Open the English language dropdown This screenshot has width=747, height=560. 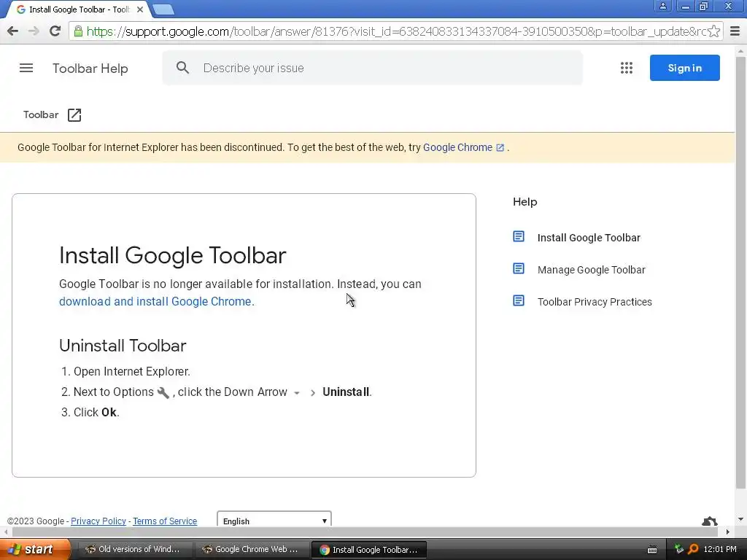(x=274, y=519)
